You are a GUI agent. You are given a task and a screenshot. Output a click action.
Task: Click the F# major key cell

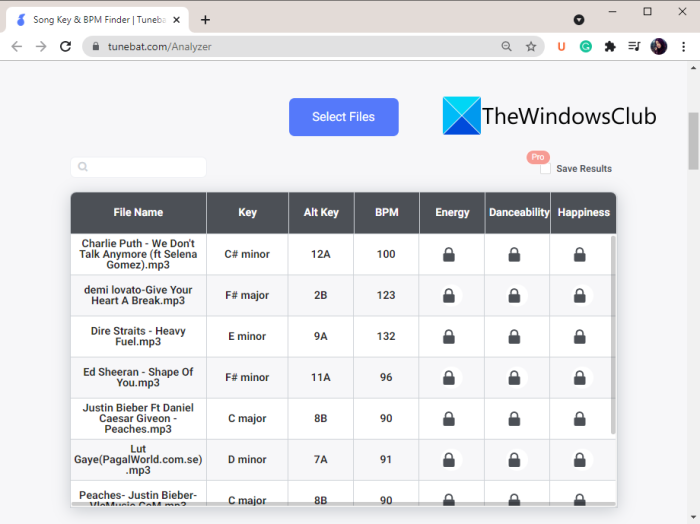pyautogui.click(x=247, y=295)
